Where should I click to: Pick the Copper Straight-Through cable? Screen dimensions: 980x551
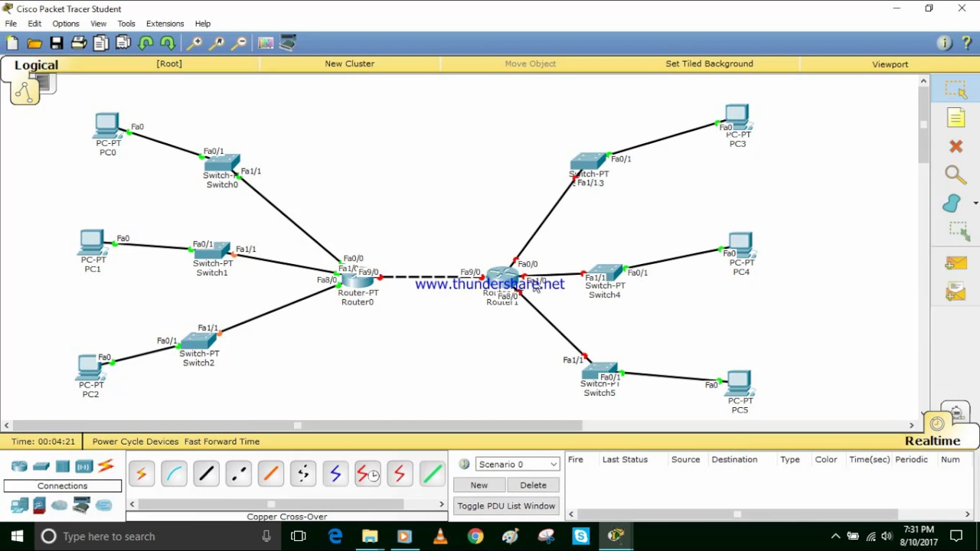tap(206, 474)
